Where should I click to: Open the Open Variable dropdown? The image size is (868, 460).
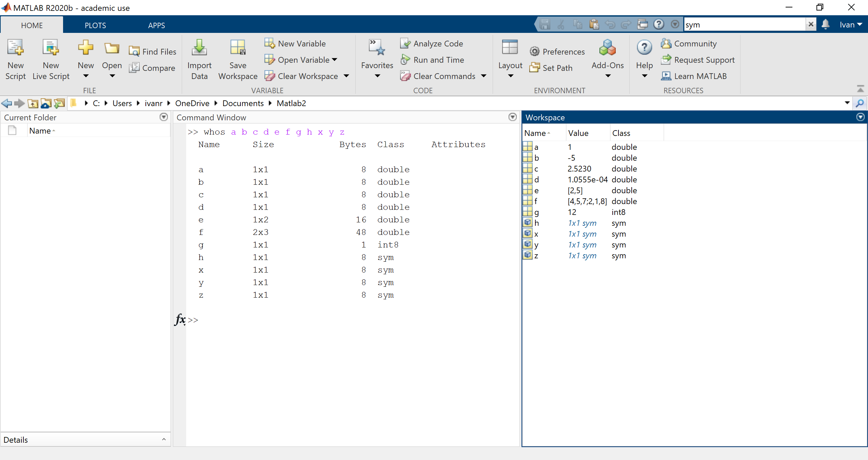click(335, 60)
